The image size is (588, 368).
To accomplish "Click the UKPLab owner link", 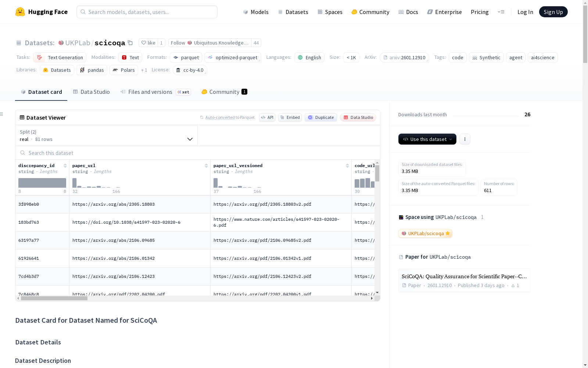I will click(78, 43).
